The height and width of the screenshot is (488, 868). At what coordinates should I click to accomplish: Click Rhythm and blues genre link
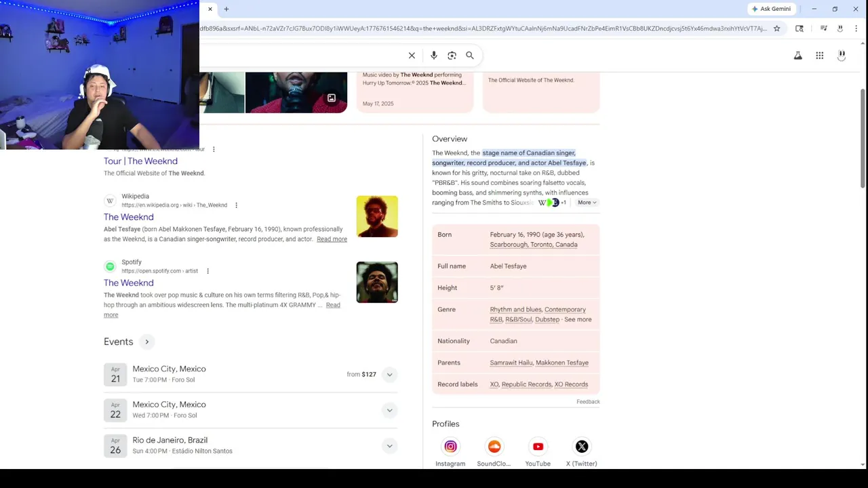click(x=517, y=310)
